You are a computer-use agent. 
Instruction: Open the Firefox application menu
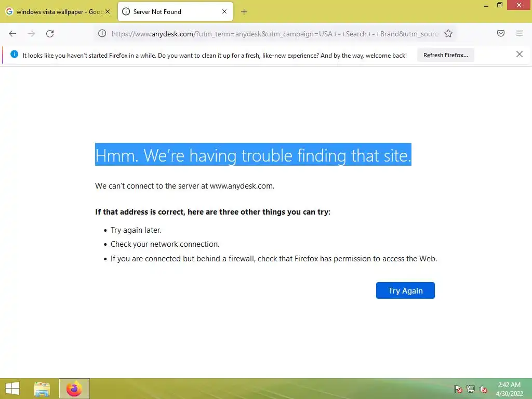(520, 33)
